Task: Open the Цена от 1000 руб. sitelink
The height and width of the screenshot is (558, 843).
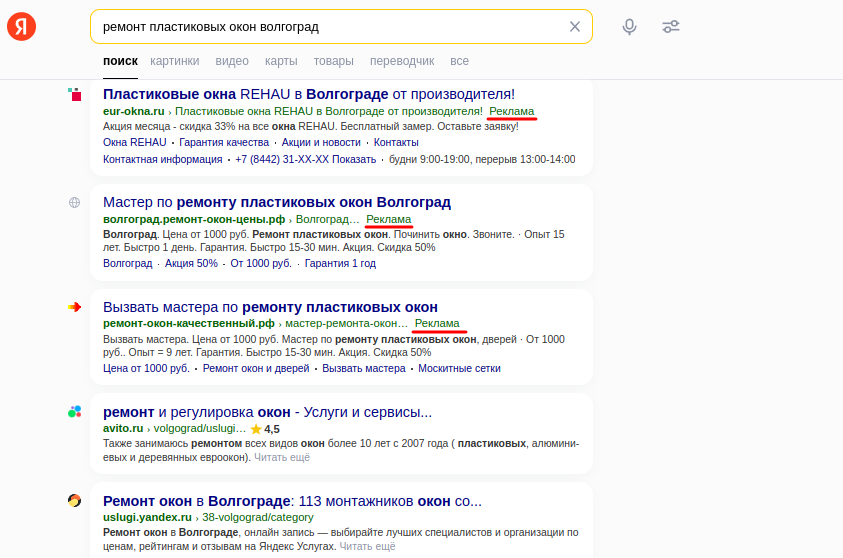Action: [147, 368]
